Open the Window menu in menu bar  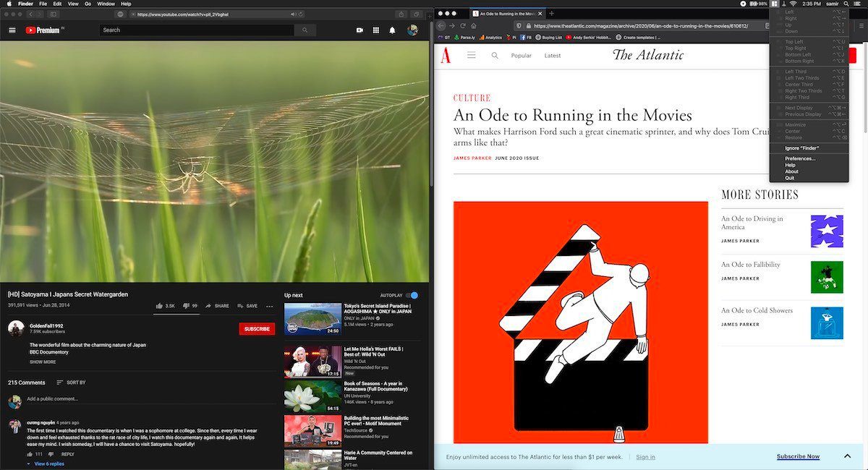coord(106,4)
